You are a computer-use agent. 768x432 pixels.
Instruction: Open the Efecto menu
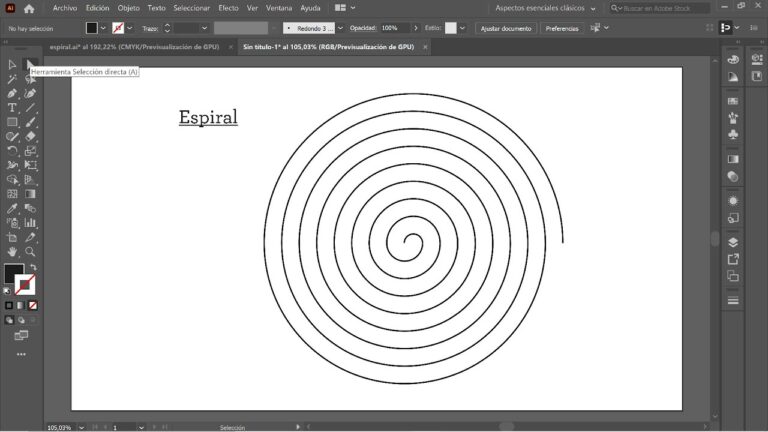tap(228, 8)
